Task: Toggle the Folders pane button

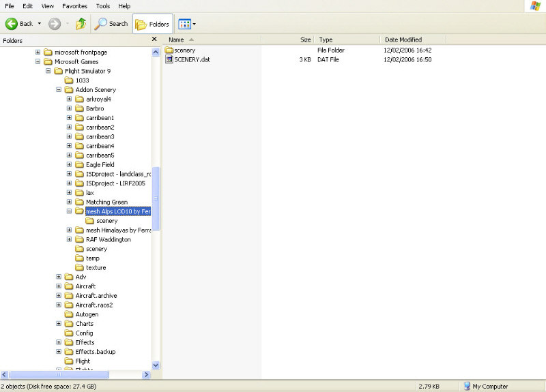Action: [x=152, y=24]
